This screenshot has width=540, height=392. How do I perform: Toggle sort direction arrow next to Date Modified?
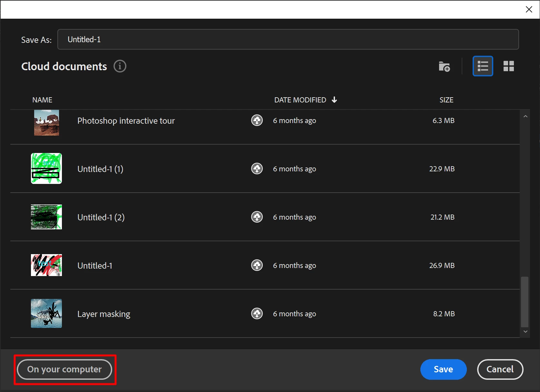[334, 100]
